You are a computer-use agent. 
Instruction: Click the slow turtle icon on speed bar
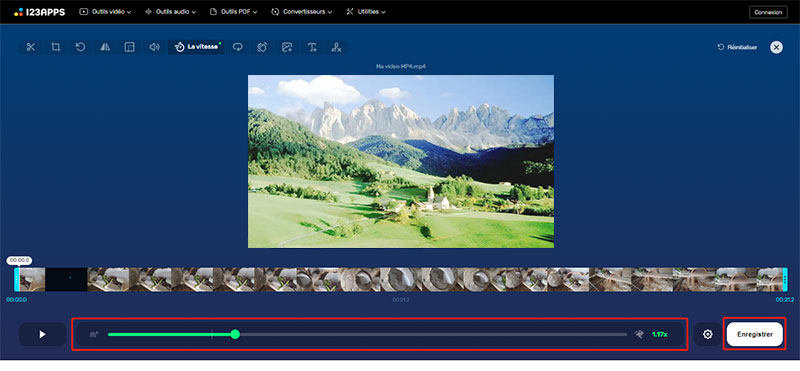[94, 335]
